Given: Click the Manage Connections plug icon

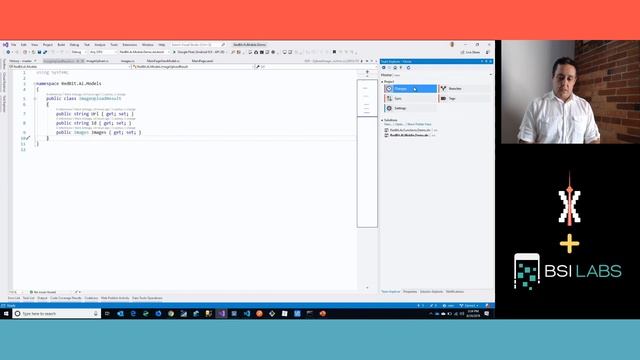Looking at the screenshot, I should (x=401, y=67).
